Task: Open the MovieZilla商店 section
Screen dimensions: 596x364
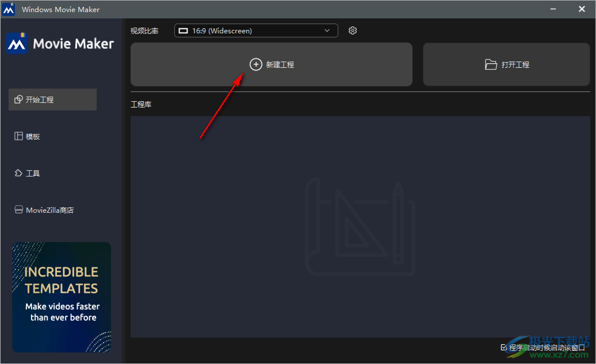Action: tap(44, 210)
